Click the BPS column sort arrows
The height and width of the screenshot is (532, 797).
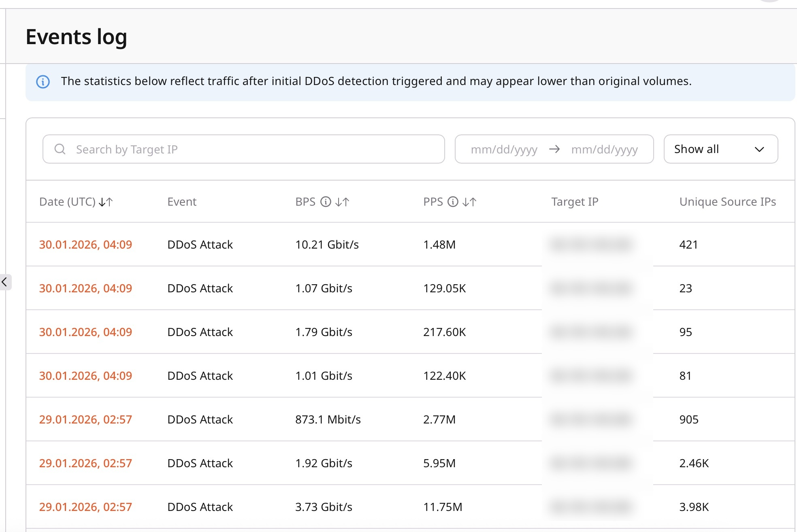click(342, 202)
